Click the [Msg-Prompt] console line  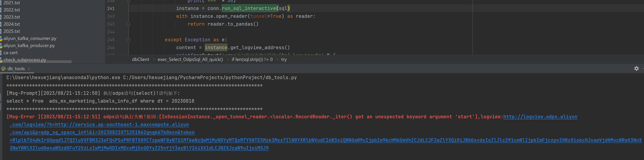point(93,93)
